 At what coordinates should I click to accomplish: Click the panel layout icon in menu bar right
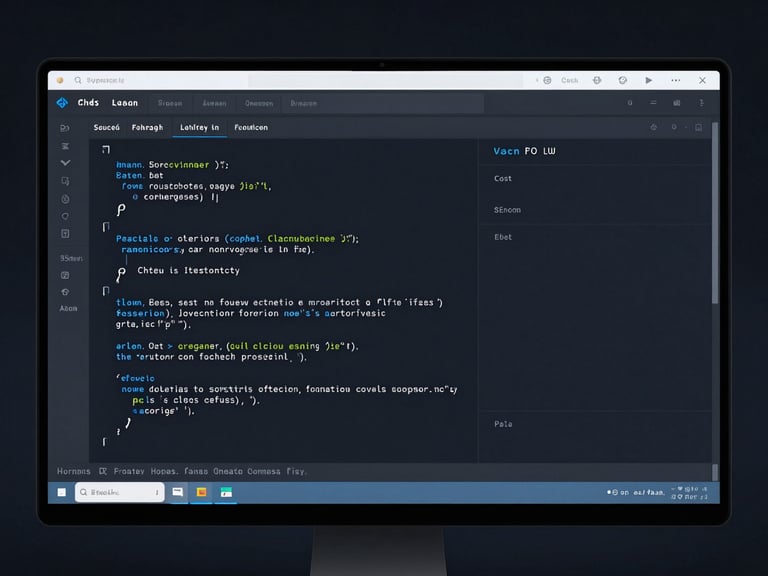tap(676, 103)
